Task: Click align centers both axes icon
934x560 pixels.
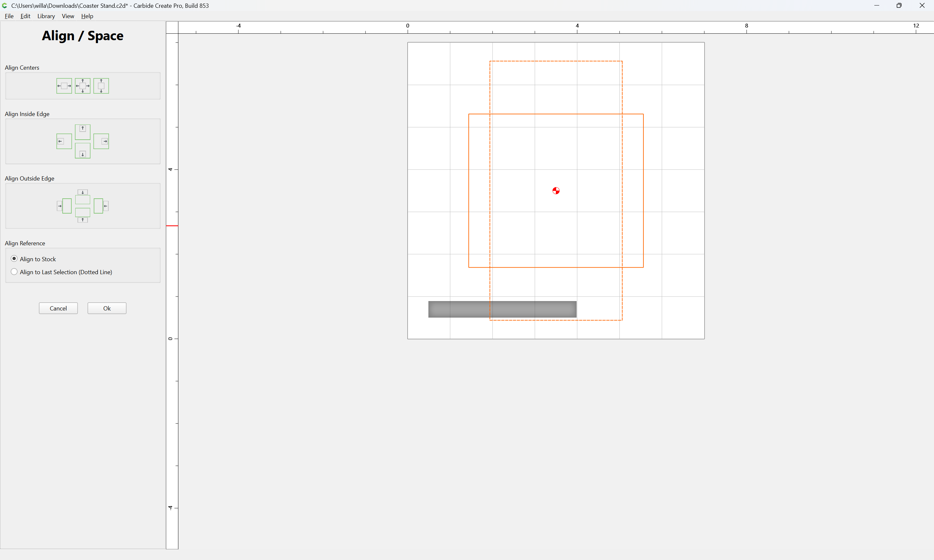Action: coord(82,86)
